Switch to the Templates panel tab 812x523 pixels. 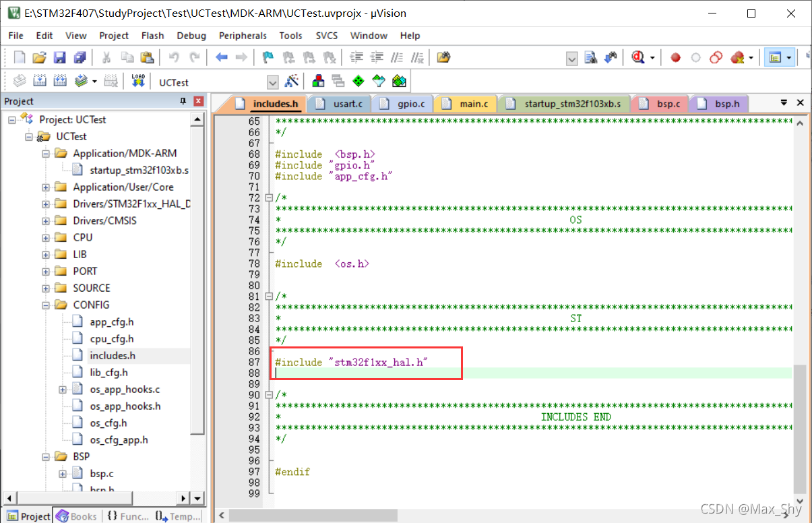pos(177,516)
